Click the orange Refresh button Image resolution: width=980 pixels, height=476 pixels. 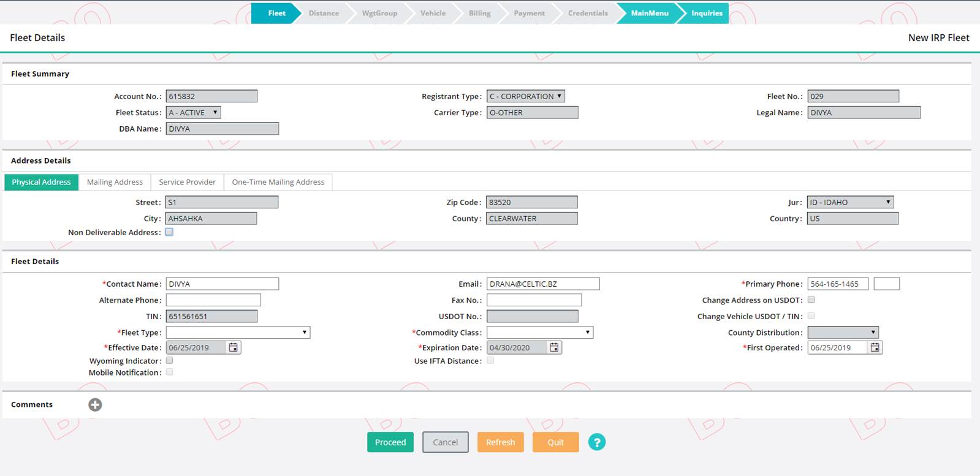[500, 442]
